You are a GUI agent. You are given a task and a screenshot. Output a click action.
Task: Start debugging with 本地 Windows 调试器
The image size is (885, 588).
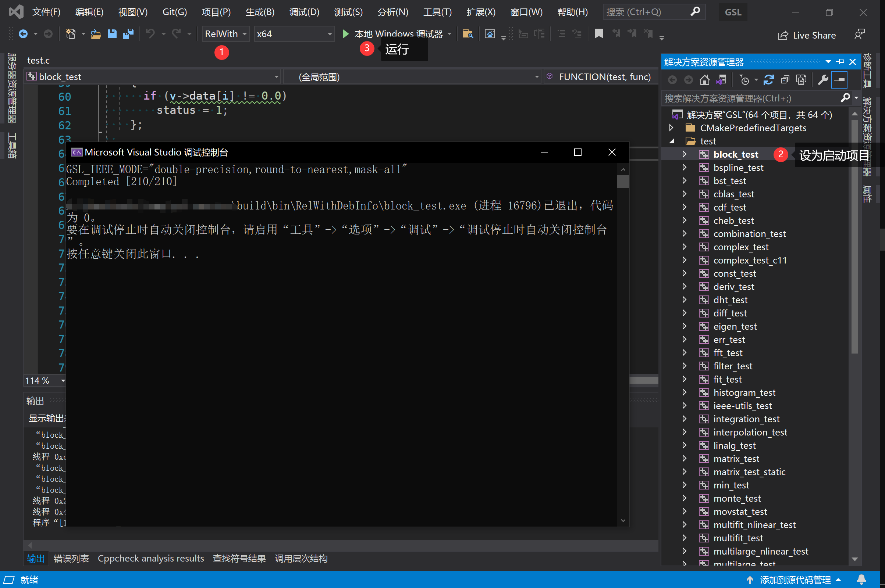(x=398, y=34)
